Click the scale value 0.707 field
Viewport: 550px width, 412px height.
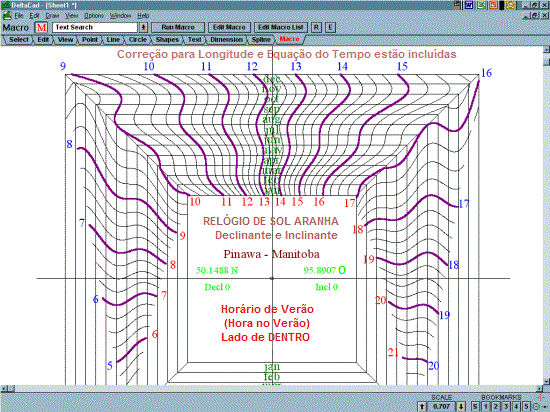(x=442, y=406)
